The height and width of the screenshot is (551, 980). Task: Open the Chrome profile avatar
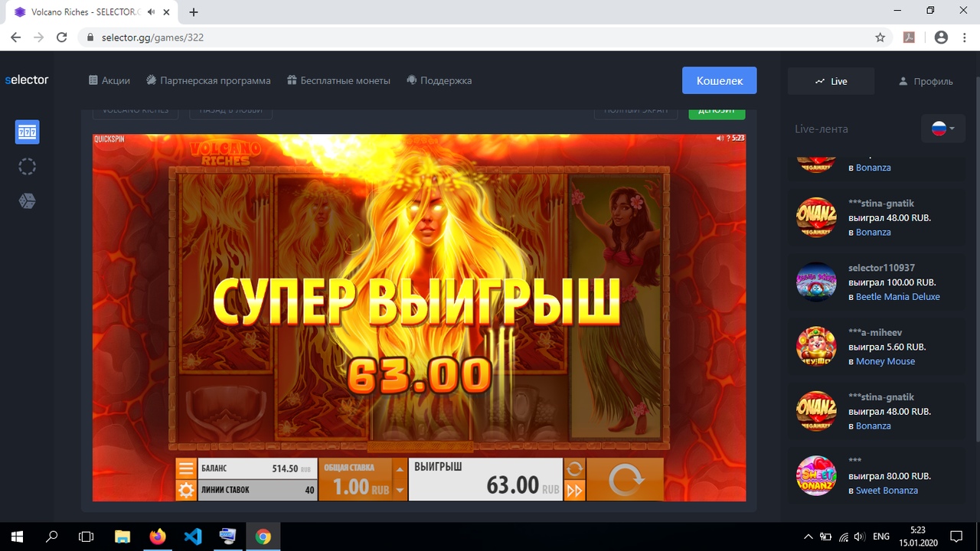pos(941,37)
